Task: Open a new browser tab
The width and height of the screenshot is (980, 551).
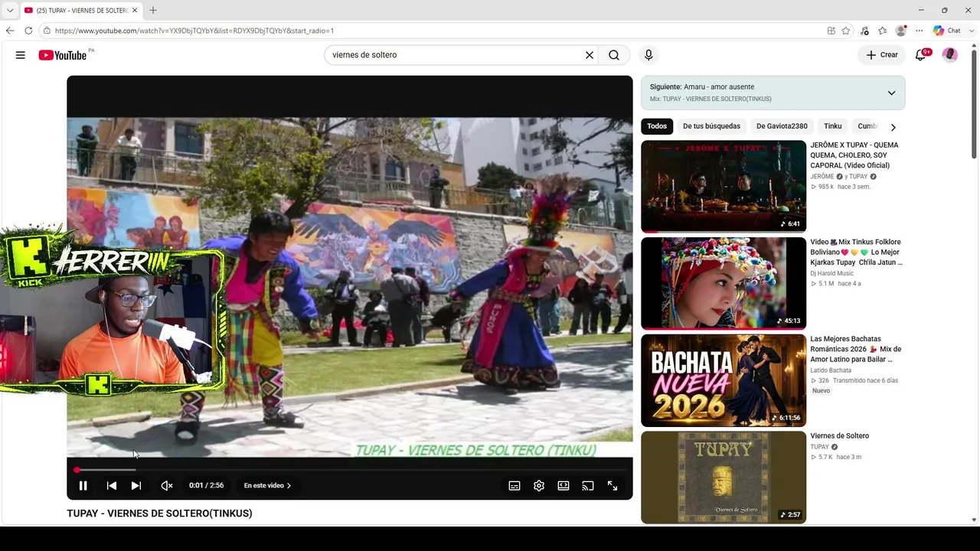Action: click(153, 10)
